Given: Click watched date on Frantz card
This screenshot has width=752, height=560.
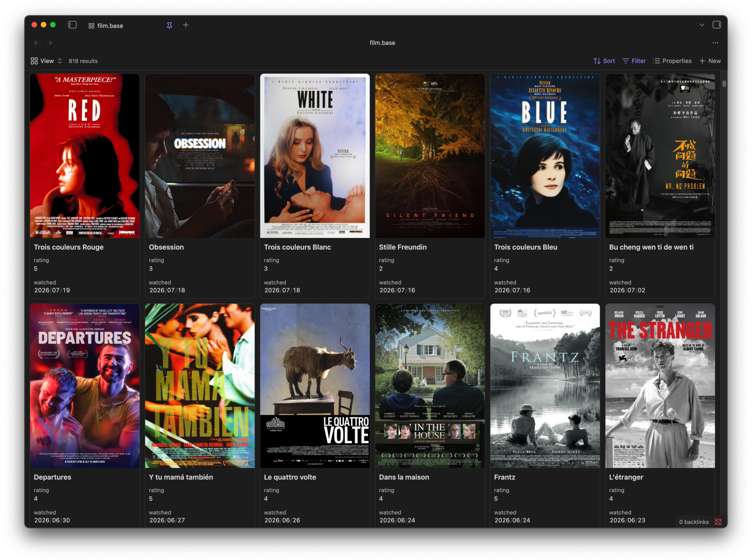Looking at the screenshot, I should [512, 520].
